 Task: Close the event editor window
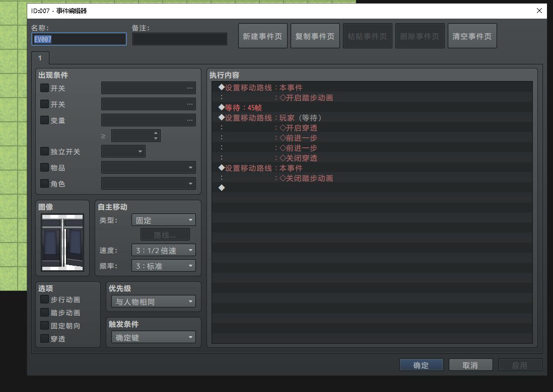click(539, 11)
